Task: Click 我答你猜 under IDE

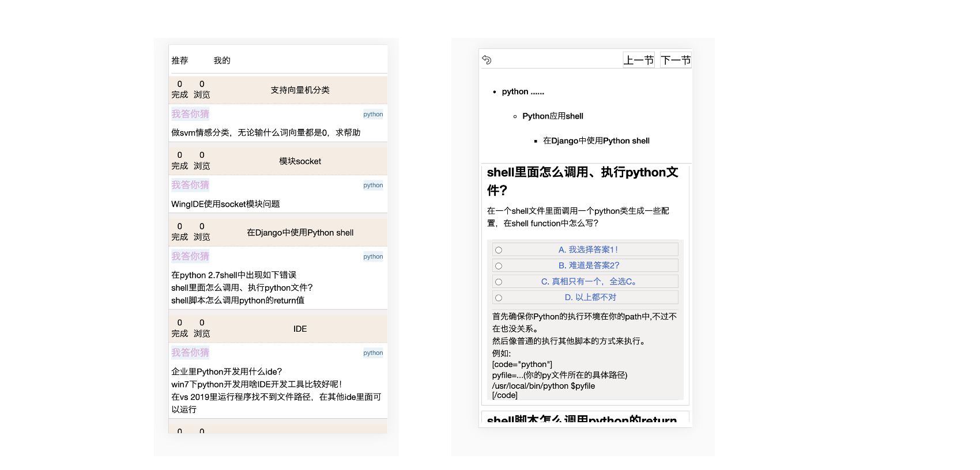Action: pos(190,352)
